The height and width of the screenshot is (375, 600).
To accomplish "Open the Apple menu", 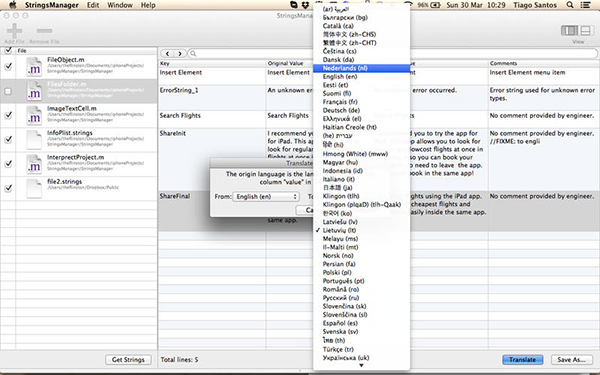I will pos(13,5).
